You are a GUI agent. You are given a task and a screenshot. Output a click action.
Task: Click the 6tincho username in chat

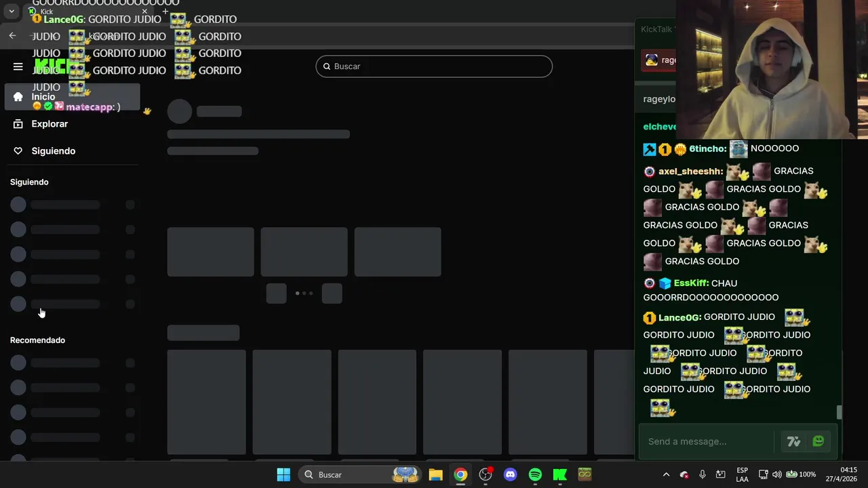coord(708,148)
